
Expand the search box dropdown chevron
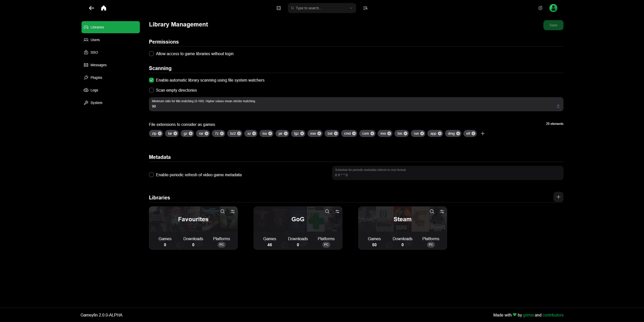[x=351, y=8]
